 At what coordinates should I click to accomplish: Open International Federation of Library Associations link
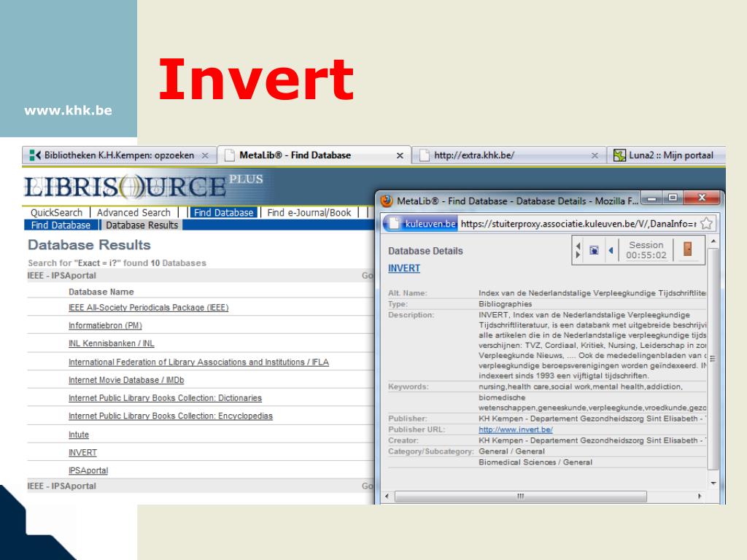[198, 362]
